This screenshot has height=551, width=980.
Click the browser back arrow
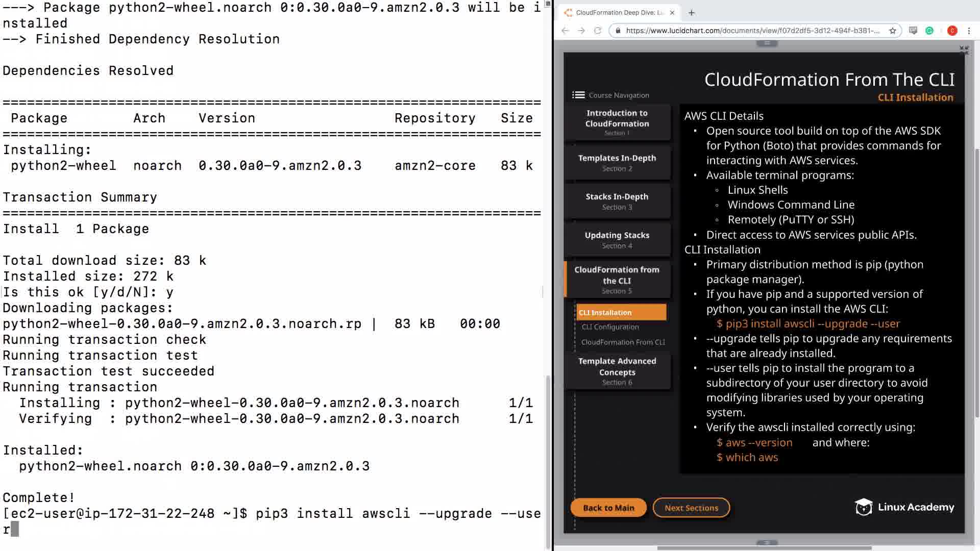coord(565,31)
